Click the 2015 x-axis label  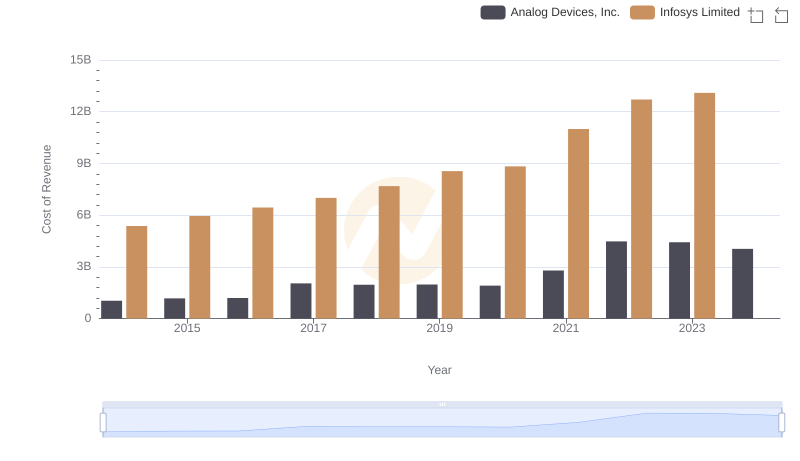click(x=187, y=328)
